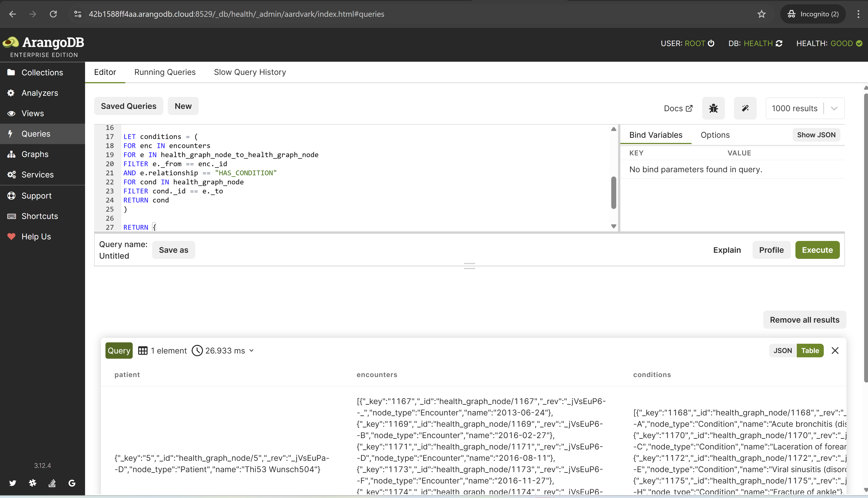Click the Google icon in the sidebar footer
Screen dimensions: 868x498
click(x=72, y=483)
